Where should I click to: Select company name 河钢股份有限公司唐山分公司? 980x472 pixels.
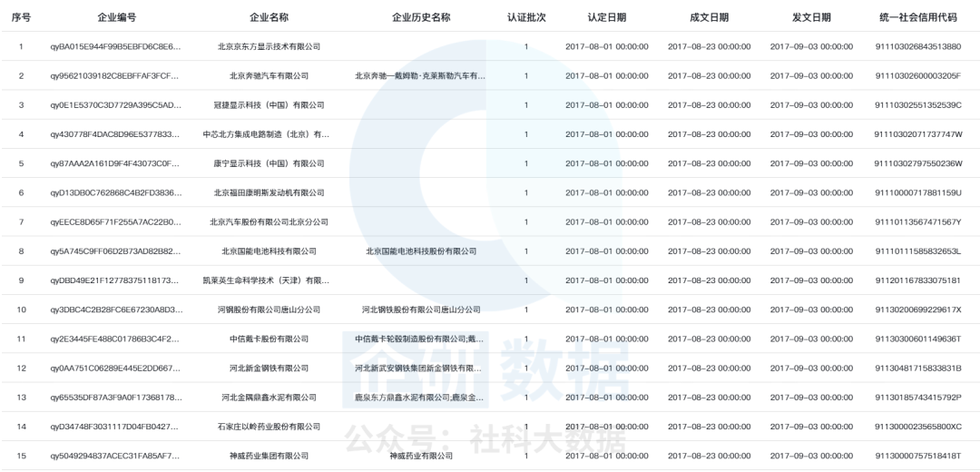pos(269,310)
